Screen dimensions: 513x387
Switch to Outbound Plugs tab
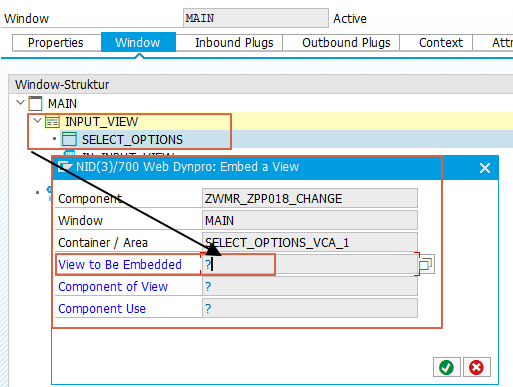[x=346, y=43]
